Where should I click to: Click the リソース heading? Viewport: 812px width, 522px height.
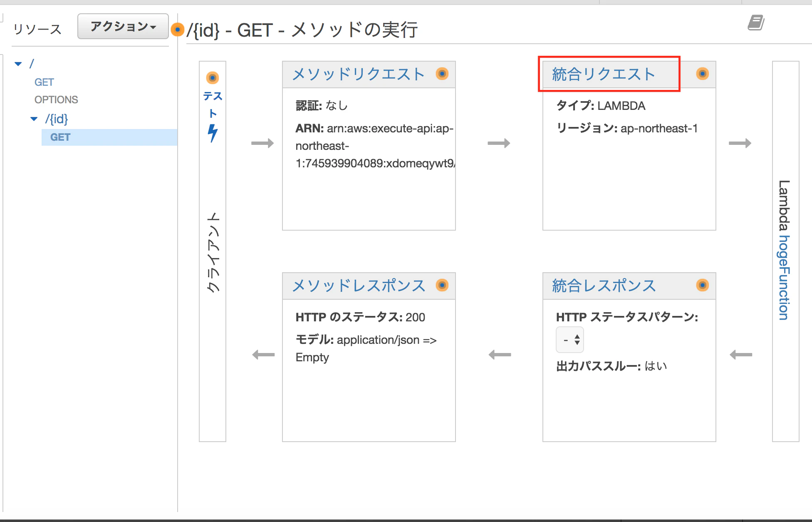click(37, 29)
